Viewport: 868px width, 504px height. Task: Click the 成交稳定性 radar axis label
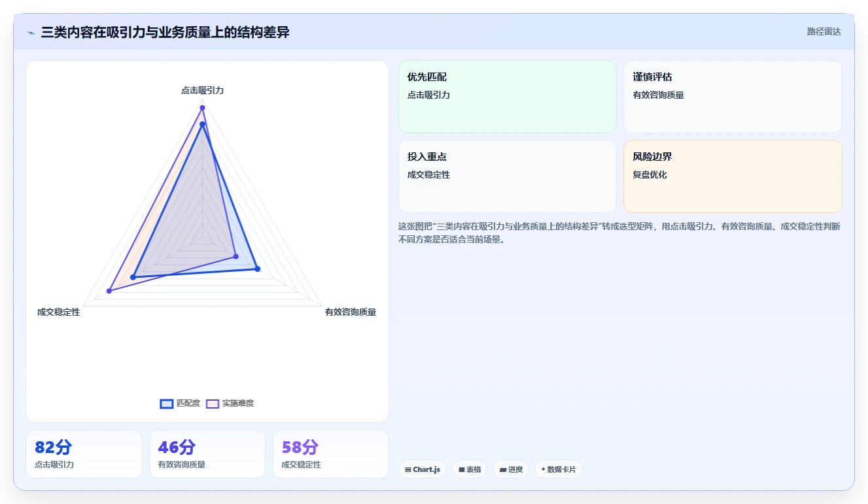tap(59, 312)
